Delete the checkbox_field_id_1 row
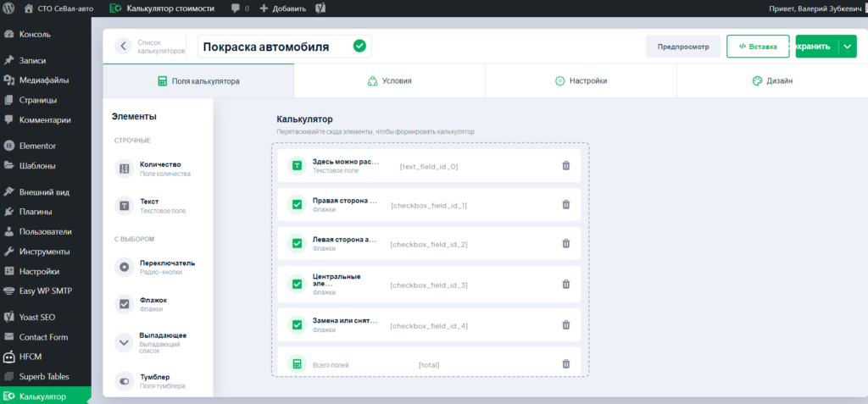The width and height of the screenshot is (868, 404). pyautogui.click(x=565, y=205)
